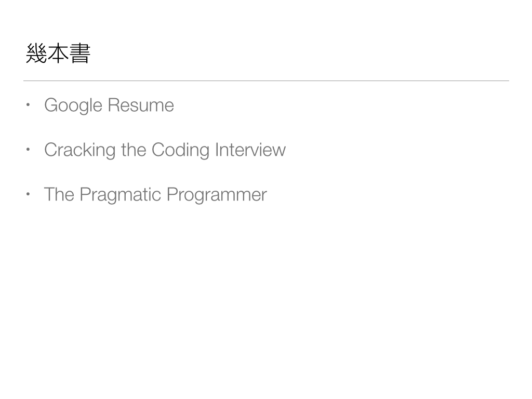Click the character 幾 in the title

[x=36, y=54]
